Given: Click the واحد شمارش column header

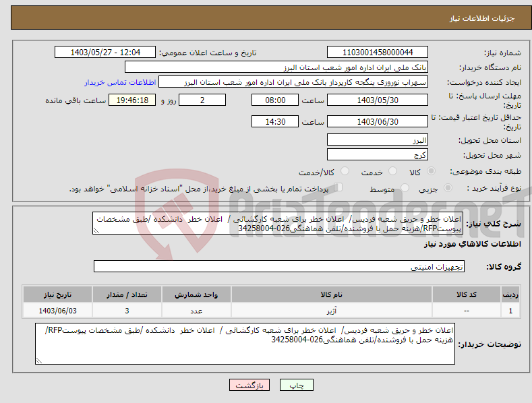Looking at the screenshot, I should pyautogui.click(x=196, y=294).
